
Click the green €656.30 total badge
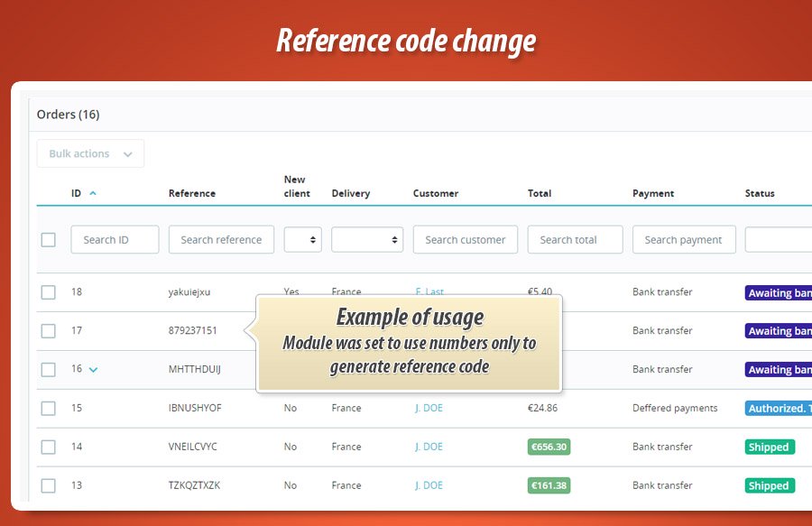[551, 447]
